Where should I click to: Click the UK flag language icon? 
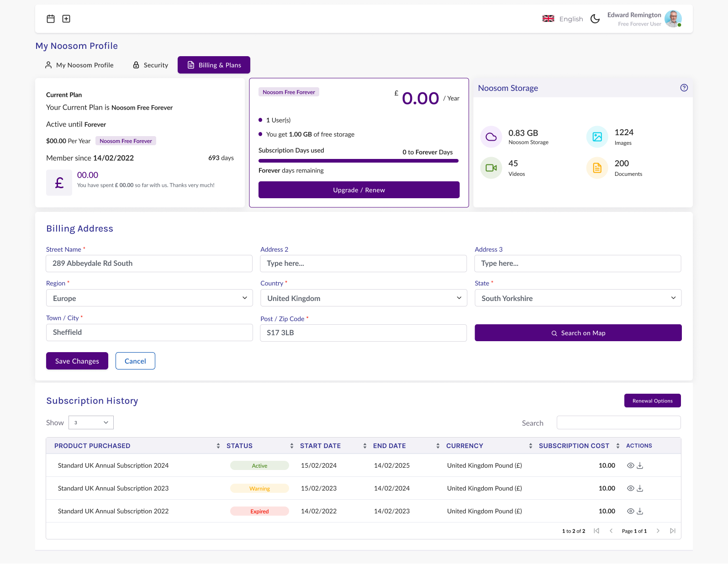pyautogui.click(x=548, y=19)
